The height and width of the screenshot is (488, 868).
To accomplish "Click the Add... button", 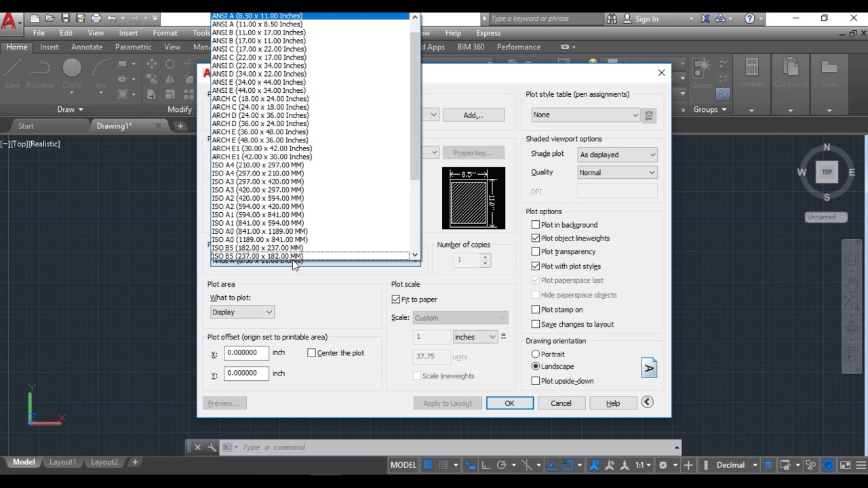I will [x=473, y=115].
